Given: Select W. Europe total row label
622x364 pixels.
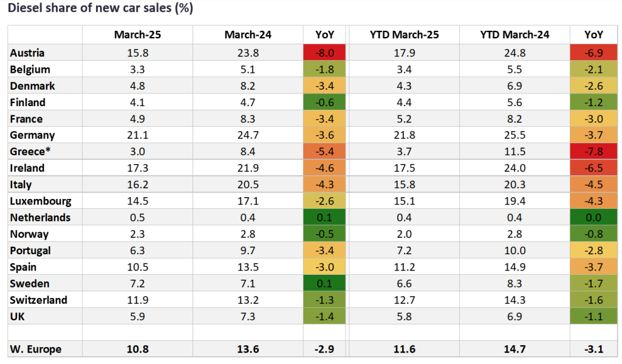Looking at the screenshot, I should point(36,349).
